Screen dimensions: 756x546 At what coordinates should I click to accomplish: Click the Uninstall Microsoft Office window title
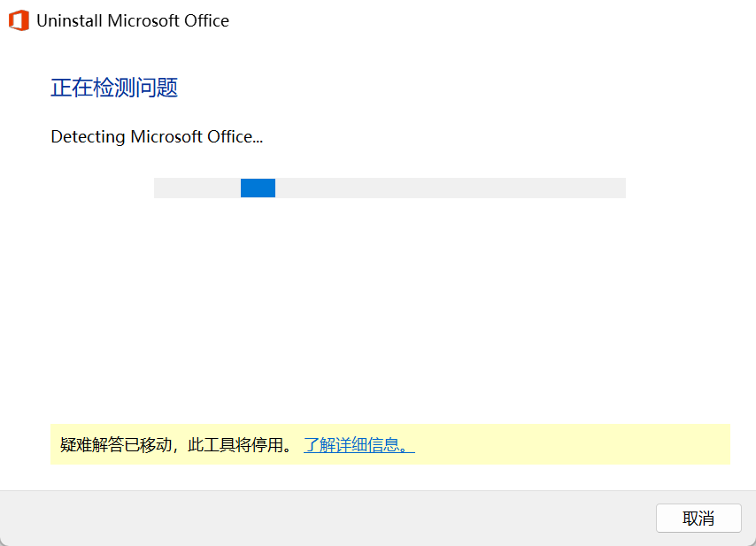[133, 20]
